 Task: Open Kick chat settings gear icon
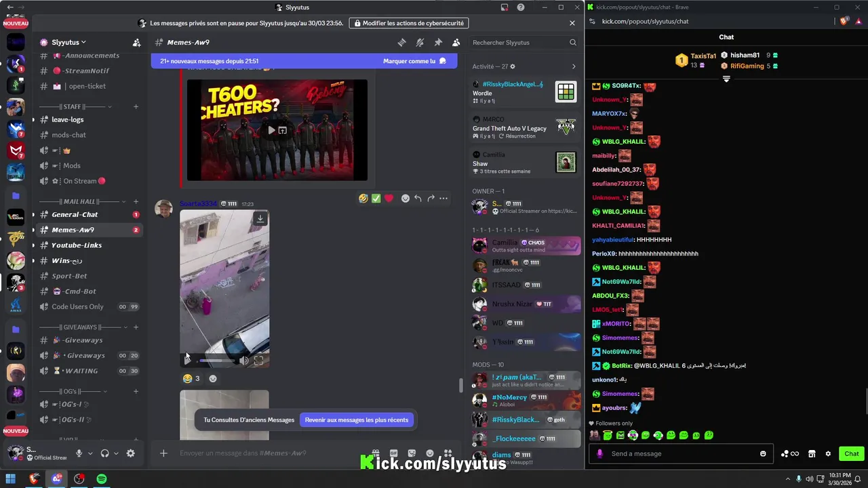[828, 453]
